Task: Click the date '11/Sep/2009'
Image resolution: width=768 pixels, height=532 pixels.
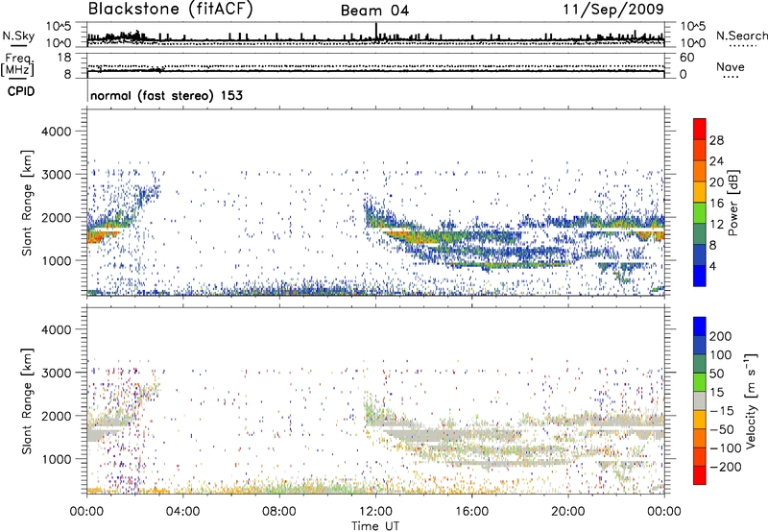Action: [x=613, y=10]
